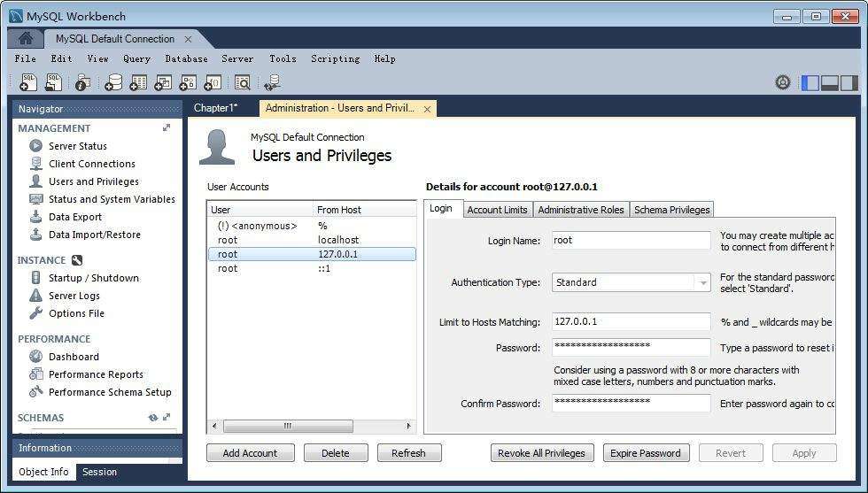Switch to the Session info tab
The height and width of the screenshot is (493, 868).
tap(99, 472)
